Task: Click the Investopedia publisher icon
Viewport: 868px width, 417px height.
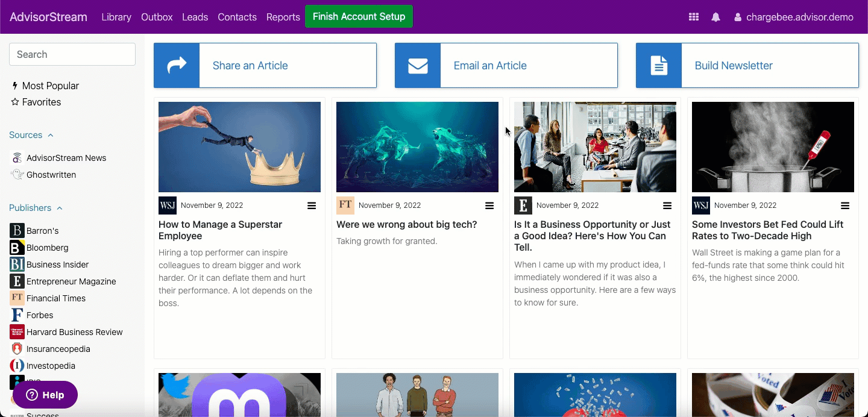Action: (x=17, y=365)
